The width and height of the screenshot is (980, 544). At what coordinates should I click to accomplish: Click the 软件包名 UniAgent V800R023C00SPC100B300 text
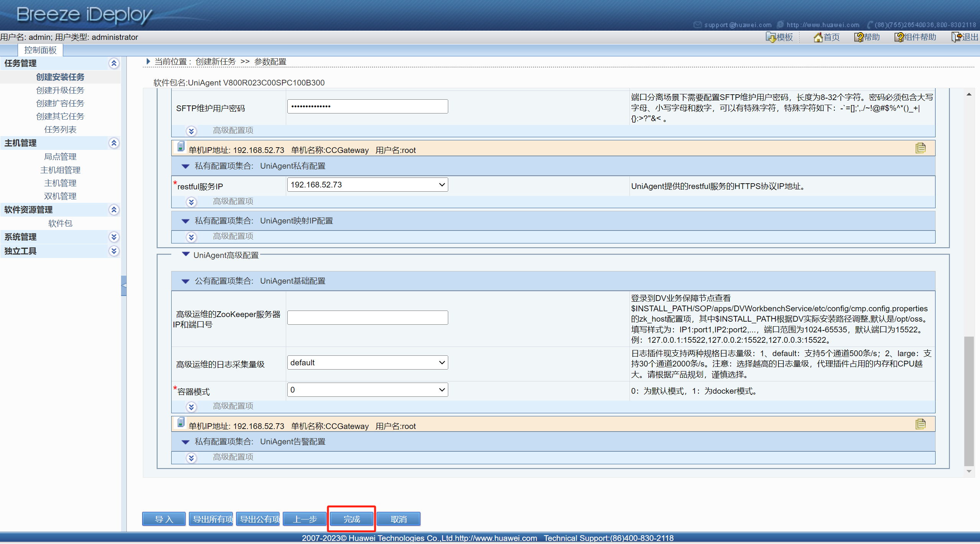[x=239, y=83]
